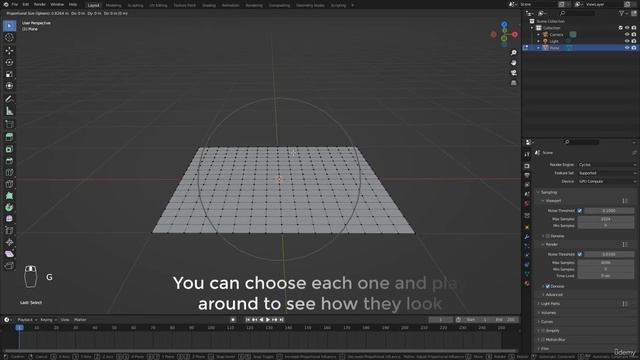The height and width of the screenshot is (360, 640).
Task: Select the Annotate tool
Action: click(x=9, y=99)
